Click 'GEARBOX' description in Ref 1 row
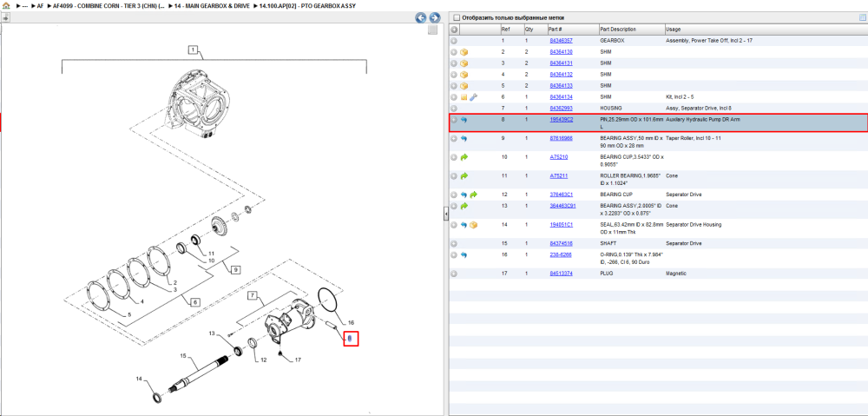This screenshot has width=868, height=416. tap(611, 41)
